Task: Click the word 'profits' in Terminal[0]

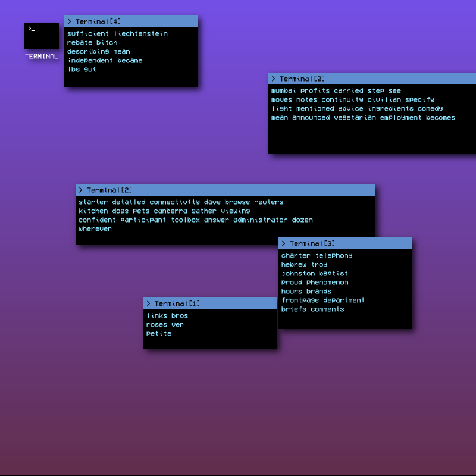Action: (x=315, y=91)
